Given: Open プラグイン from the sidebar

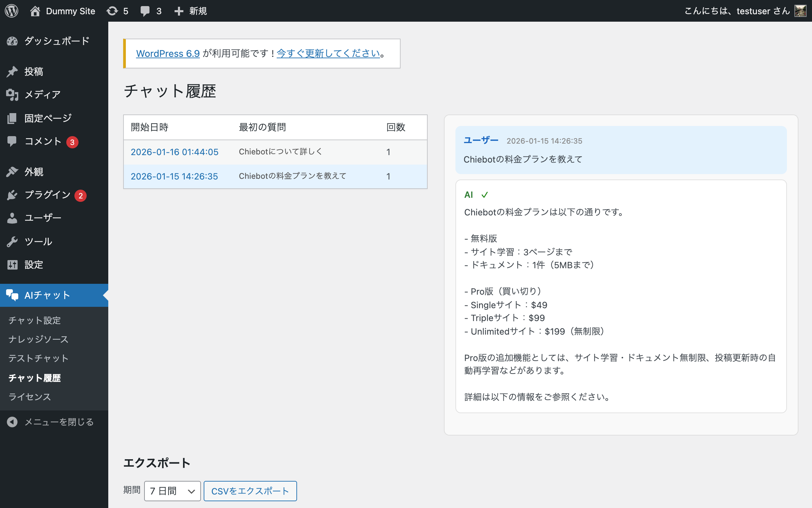Looking at the screenshot, I should click(47, 195).
